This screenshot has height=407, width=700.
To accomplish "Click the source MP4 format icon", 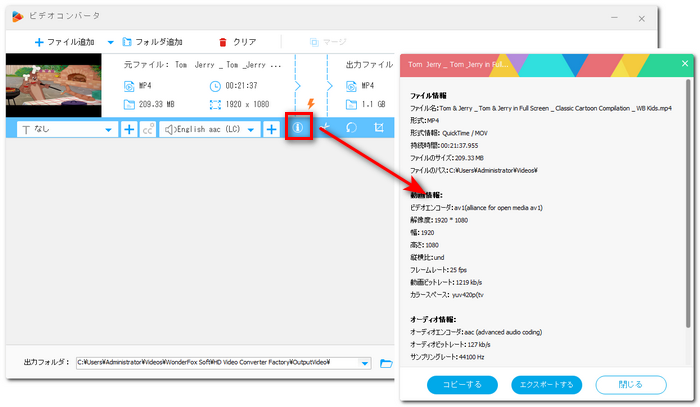I will coord(129,86).
